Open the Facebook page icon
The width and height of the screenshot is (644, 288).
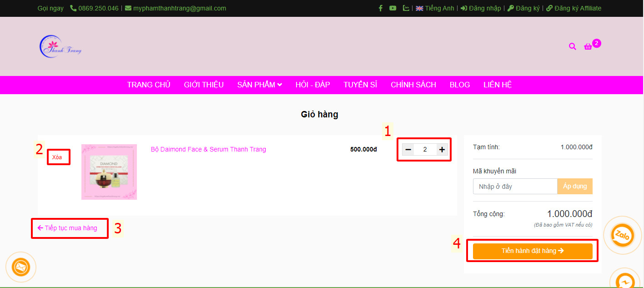coord(381,8)
